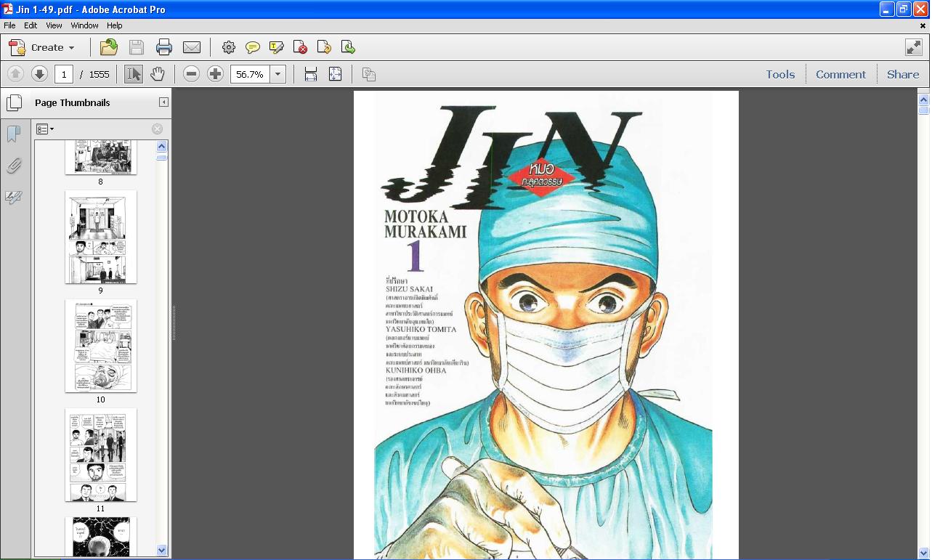Select page 11 thumbnail
This screenshot has width=932, height=560.
(101, 455)
